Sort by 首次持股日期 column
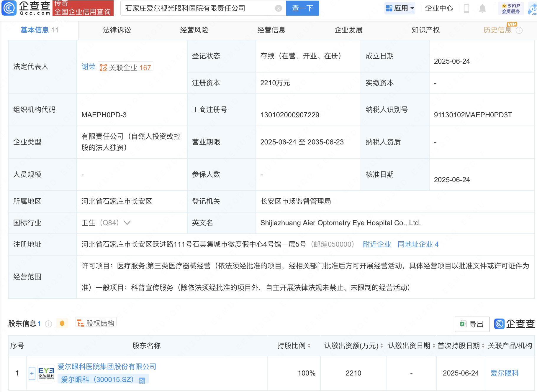 pos(483,346)
